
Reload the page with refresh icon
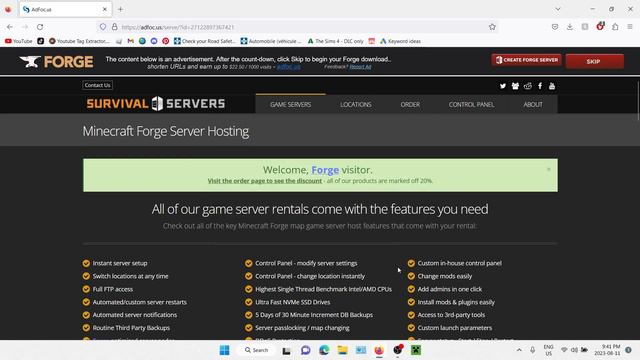(x=40, y=27)
